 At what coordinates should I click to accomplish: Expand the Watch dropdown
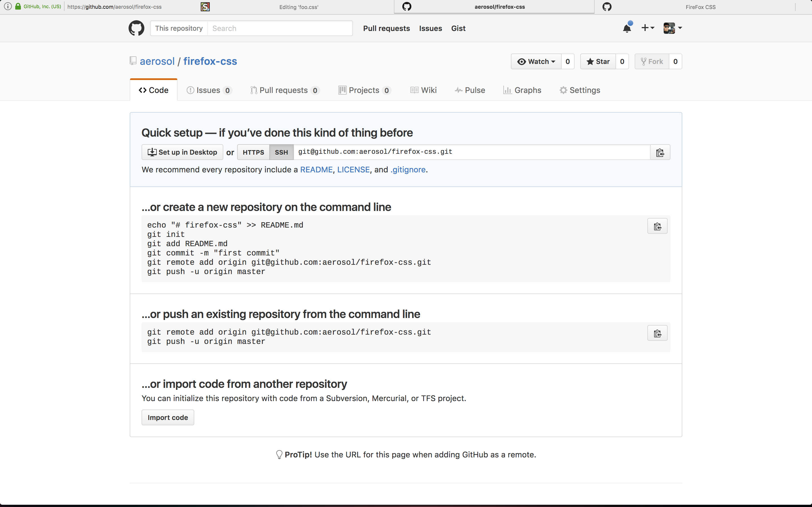point(536,61)
